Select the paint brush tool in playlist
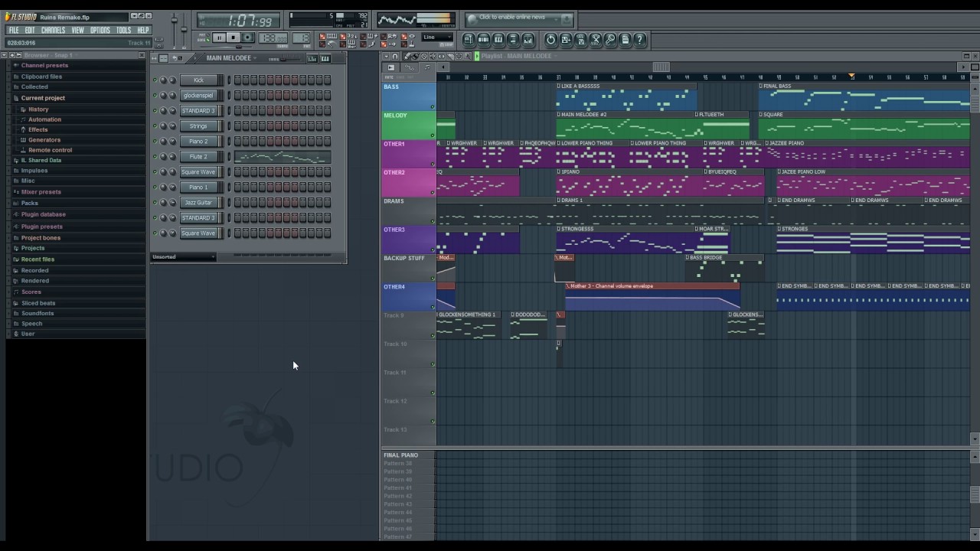980x551 pixels. pyautogui.click(x=415, y=57)
